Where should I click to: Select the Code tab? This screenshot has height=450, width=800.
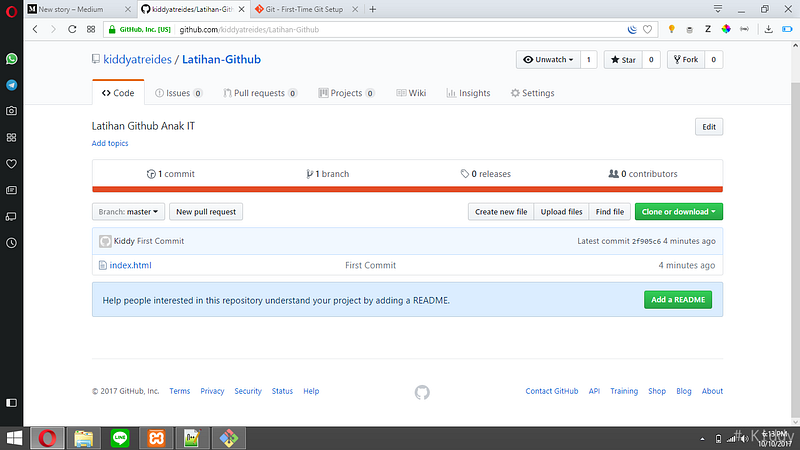pyautogui.click(x=118, y=93)
